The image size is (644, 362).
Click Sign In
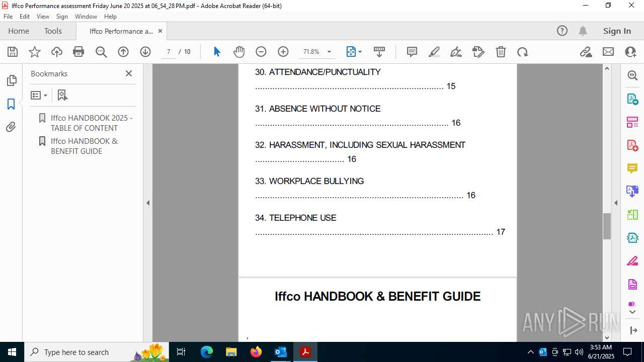(617, 31)
